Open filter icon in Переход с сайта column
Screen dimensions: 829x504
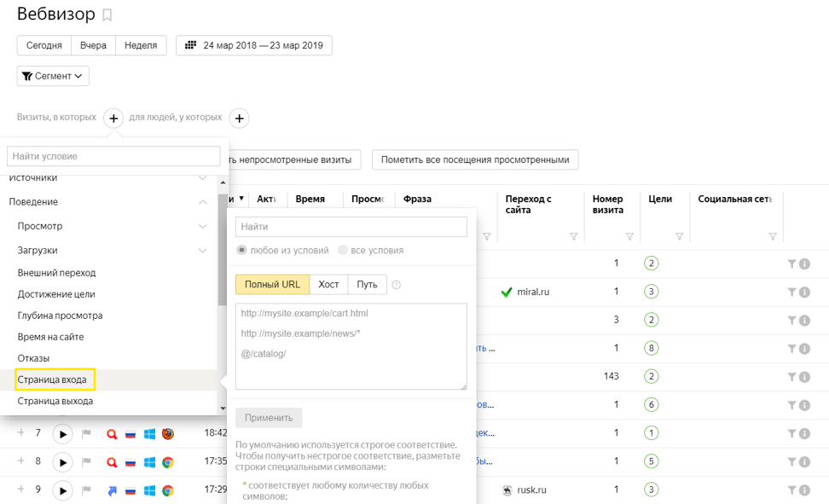574,236
